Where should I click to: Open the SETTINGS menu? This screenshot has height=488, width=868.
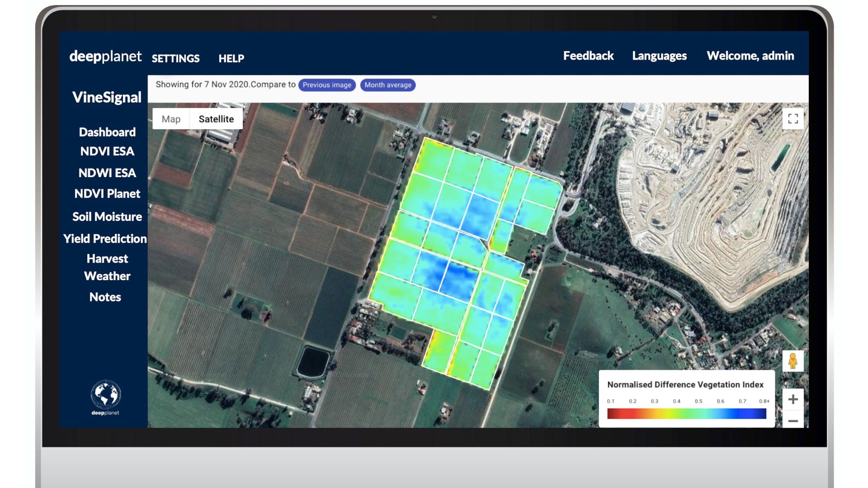coord(175,58)
